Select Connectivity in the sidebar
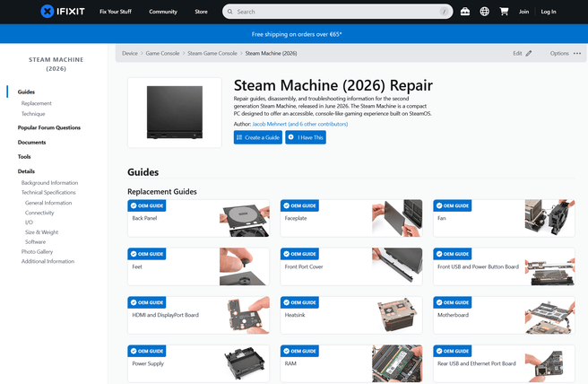 [x=39, y=213]
